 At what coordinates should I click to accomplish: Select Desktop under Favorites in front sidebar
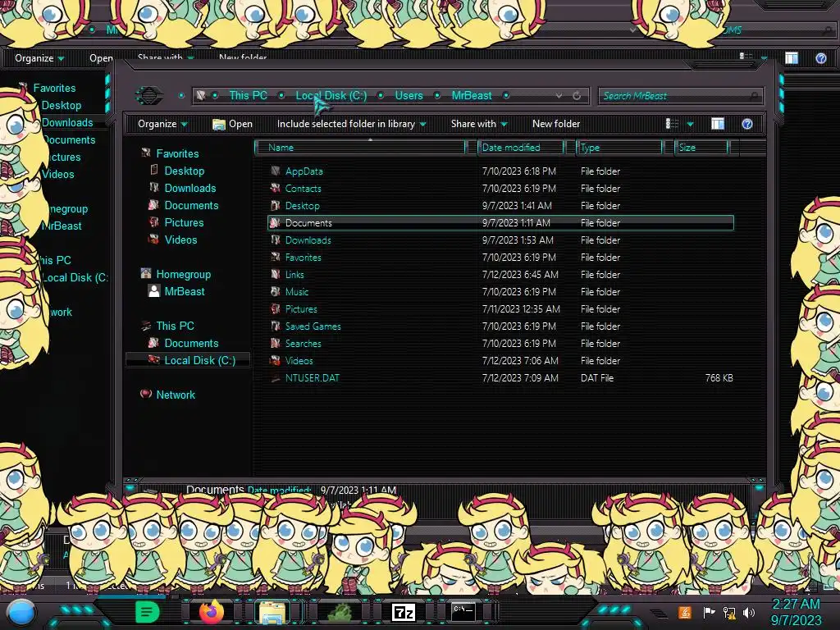185,171
